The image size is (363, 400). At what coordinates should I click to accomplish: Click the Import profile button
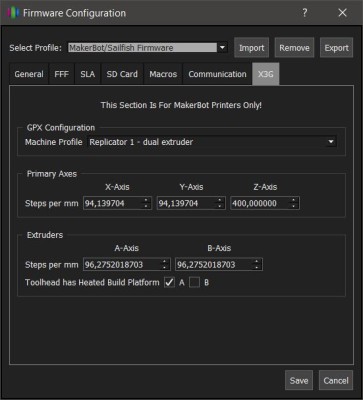[252, 48]
